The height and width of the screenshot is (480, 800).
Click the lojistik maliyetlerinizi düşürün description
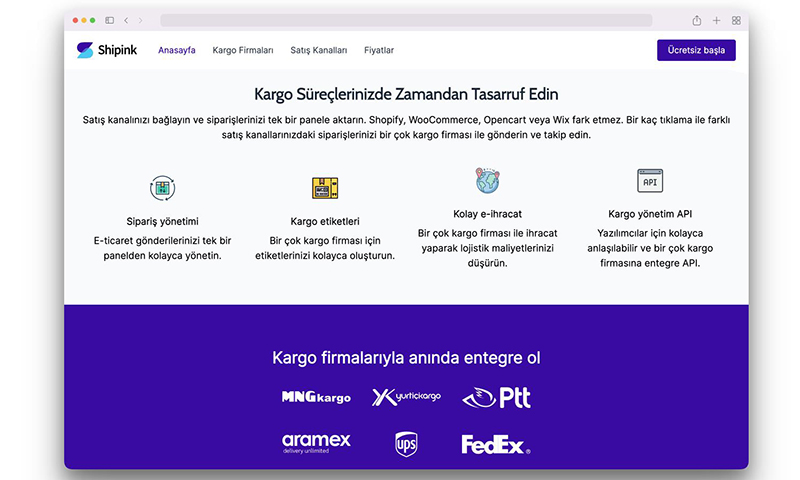coord(487,248)
